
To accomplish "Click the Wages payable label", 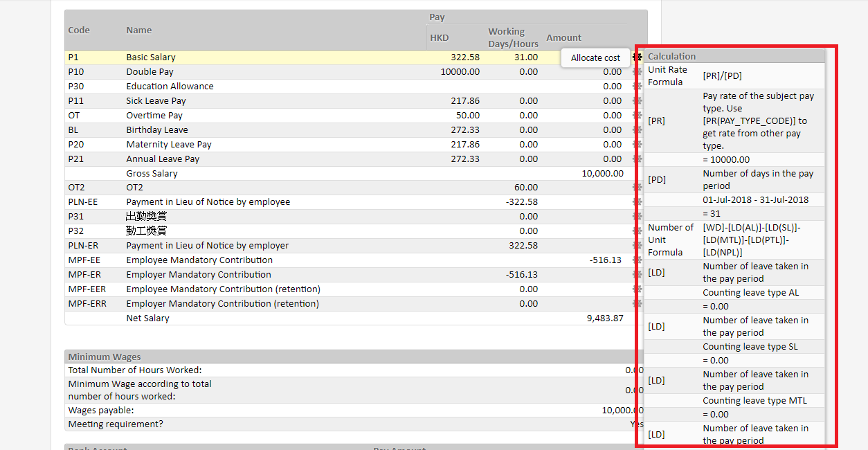I will [x=101, y=411].
